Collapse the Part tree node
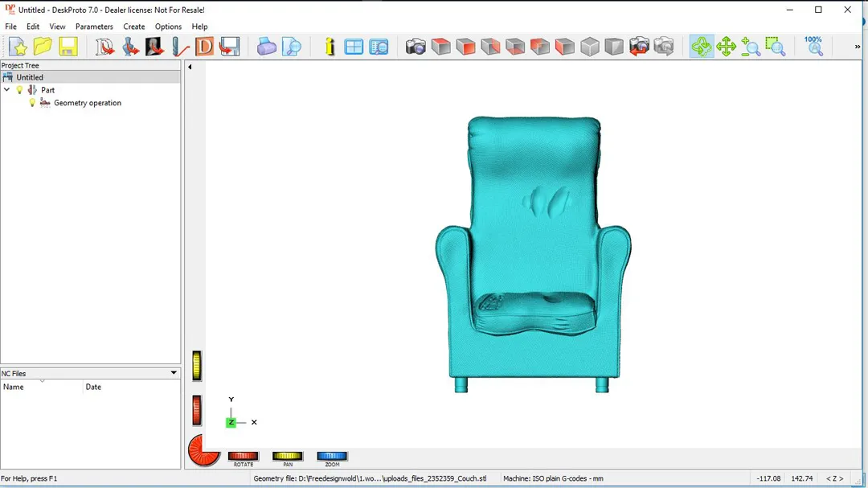868x488 pixels. pos(6,90)
